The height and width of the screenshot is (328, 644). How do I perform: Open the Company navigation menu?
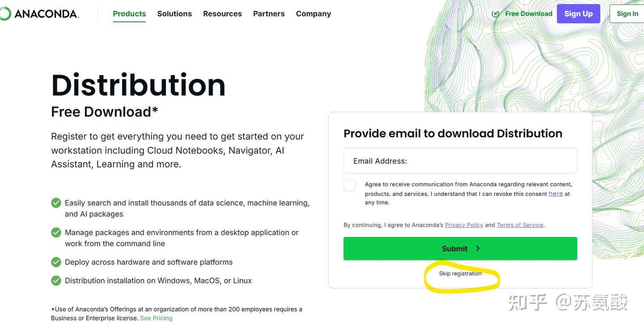[314, 14]
